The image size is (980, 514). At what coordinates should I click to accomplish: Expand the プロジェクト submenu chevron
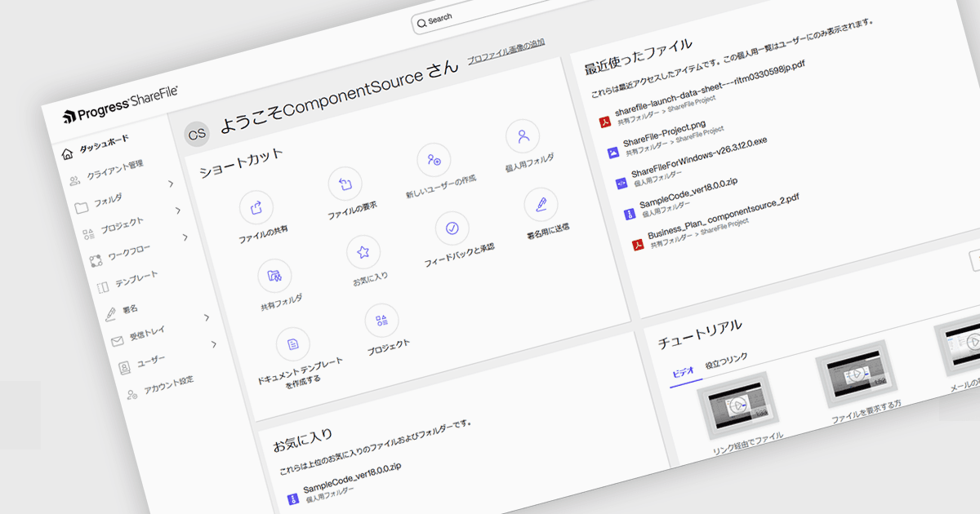pos(178,210)
